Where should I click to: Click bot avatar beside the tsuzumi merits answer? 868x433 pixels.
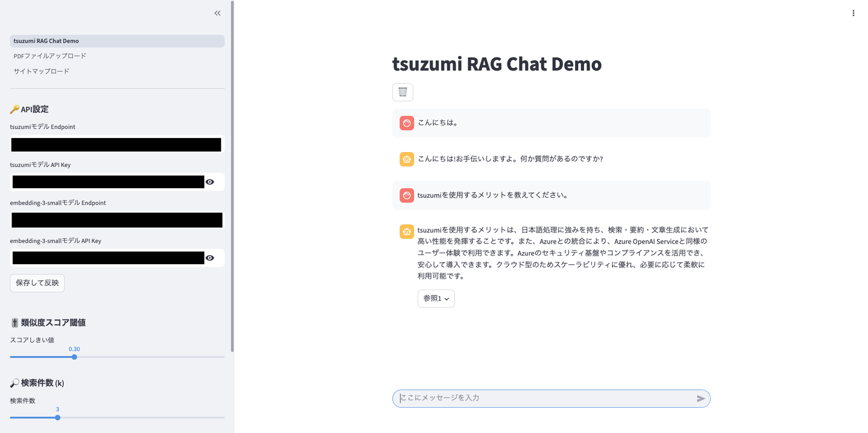point(407,232)
